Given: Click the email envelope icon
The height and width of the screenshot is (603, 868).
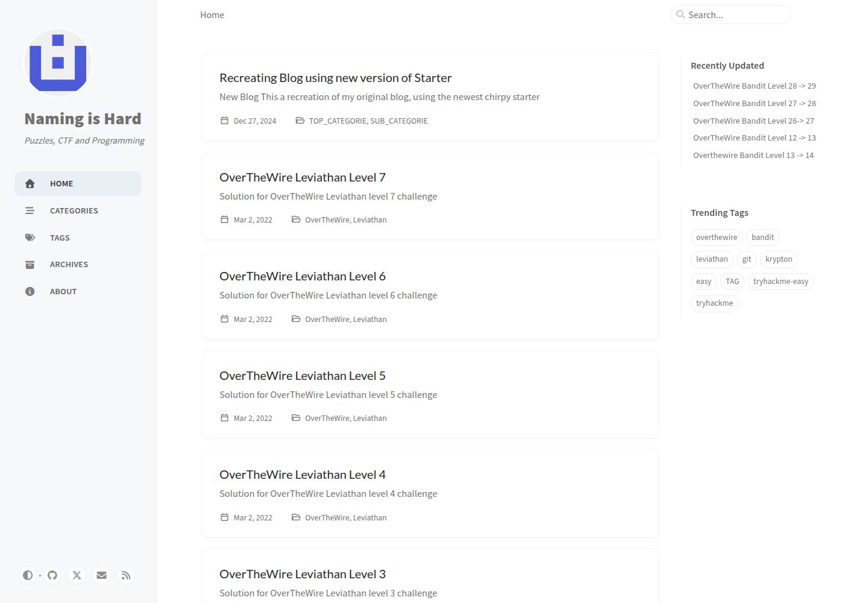Looking at the screenshot, I should click(101, 575).
